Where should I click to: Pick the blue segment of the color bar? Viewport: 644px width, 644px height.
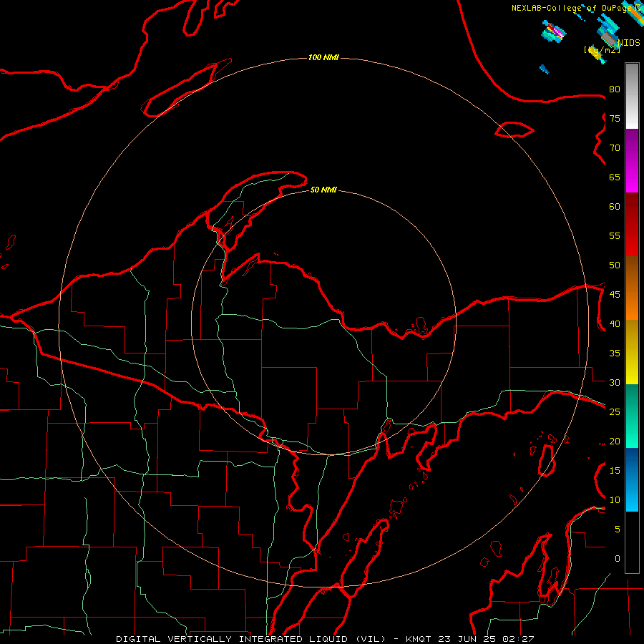(x=632, y=479)
